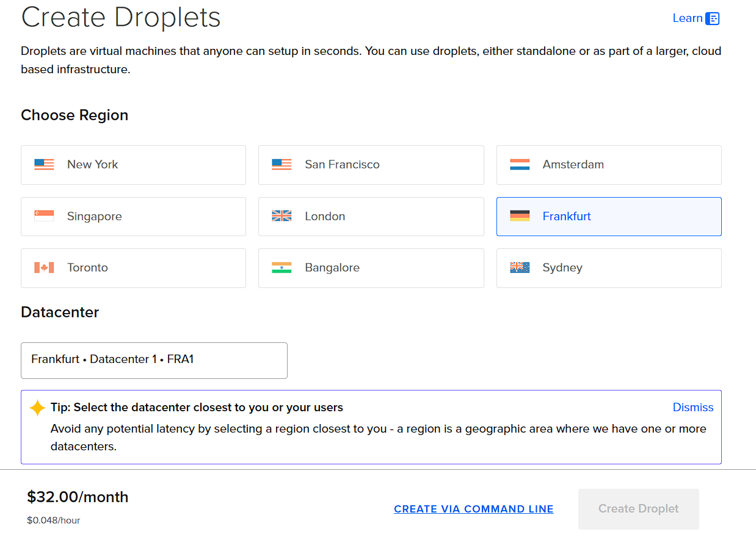Image resolution: width=756 pixels, height=540 pixels.
Task: Click the San Francisco flag icon
Action: click(282, 164)
